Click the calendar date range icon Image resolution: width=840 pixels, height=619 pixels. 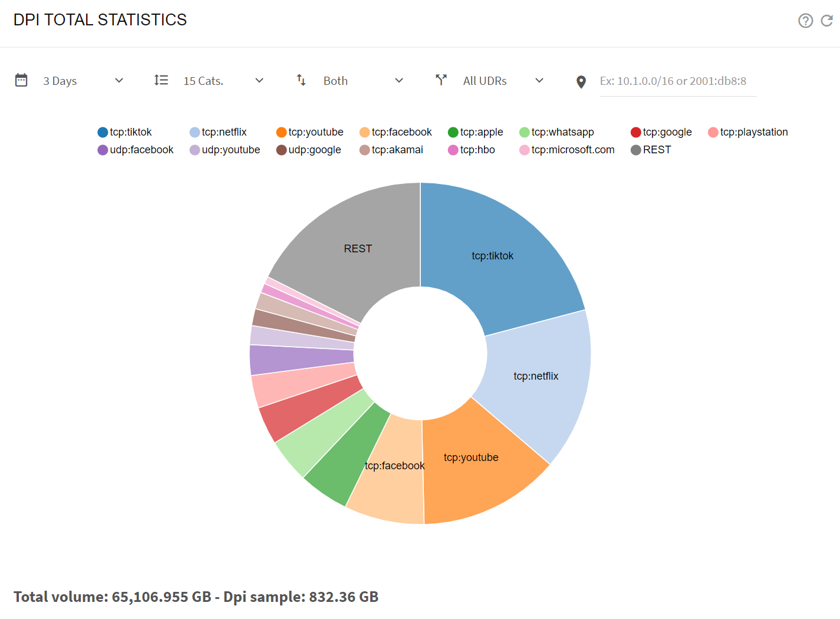click(x=21, y=80)
